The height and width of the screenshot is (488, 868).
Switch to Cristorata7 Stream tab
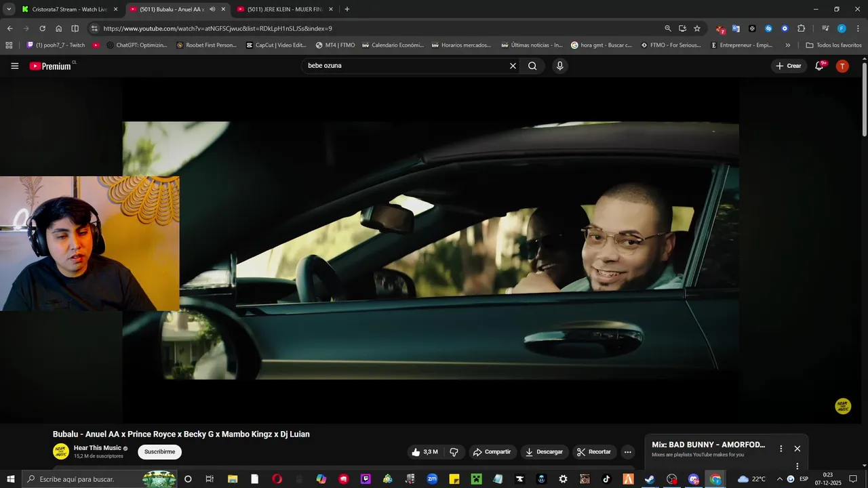tap(69, 9)
